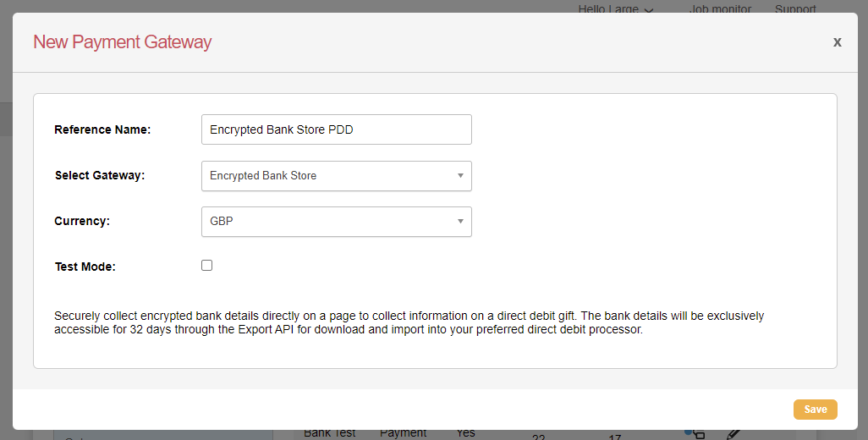Image resolution: width=868 pixels, height=440 pixels.
Task: Click the Select Gateway dropdown arrow
Action: coord(460,176)
